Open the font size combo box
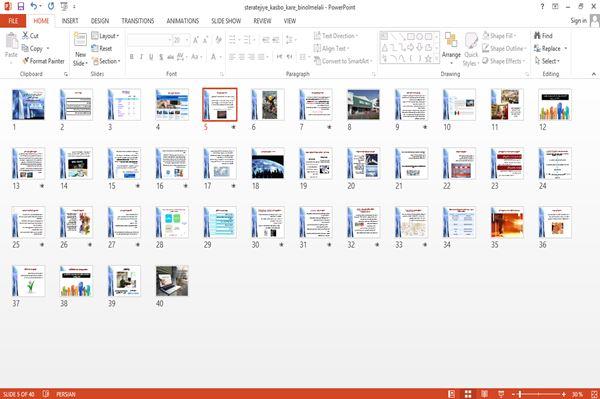This screenshot has height=399, width=600. tap(181, 40)
